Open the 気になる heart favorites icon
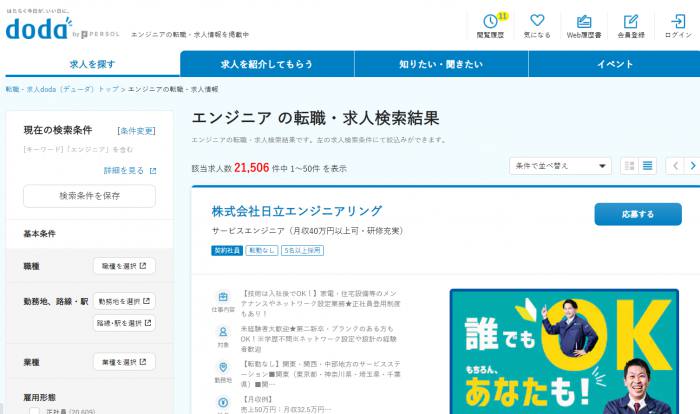This screenshot has height=414, width=700. click(x=537, y=20)
